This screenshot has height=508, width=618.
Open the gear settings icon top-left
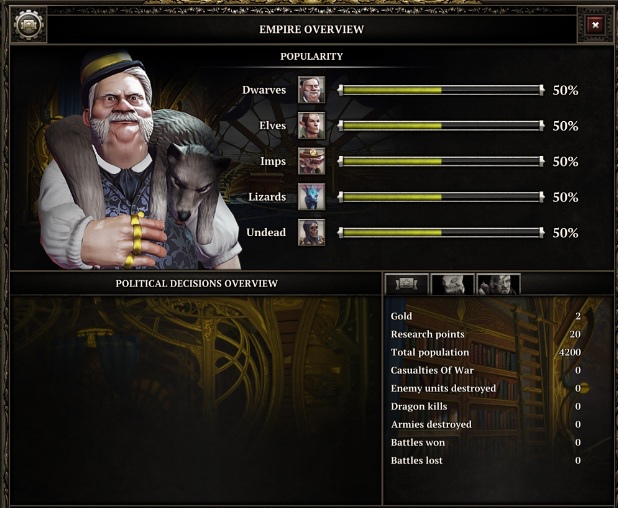coord(28,25)
